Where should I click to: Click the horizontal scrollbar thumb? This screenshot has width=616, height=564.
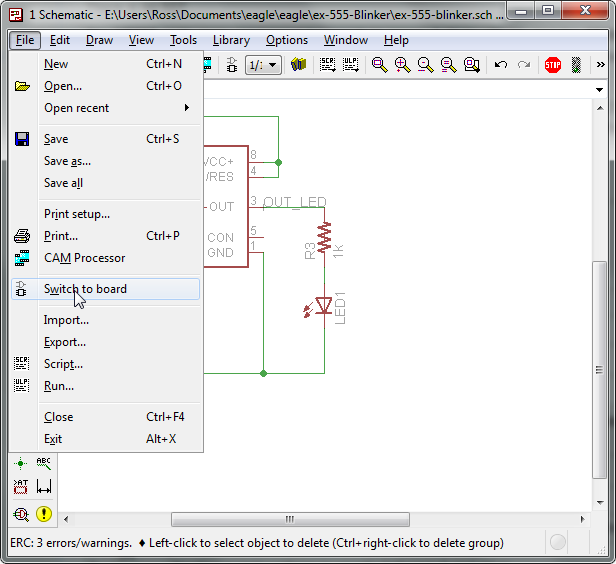pos(290,519)
